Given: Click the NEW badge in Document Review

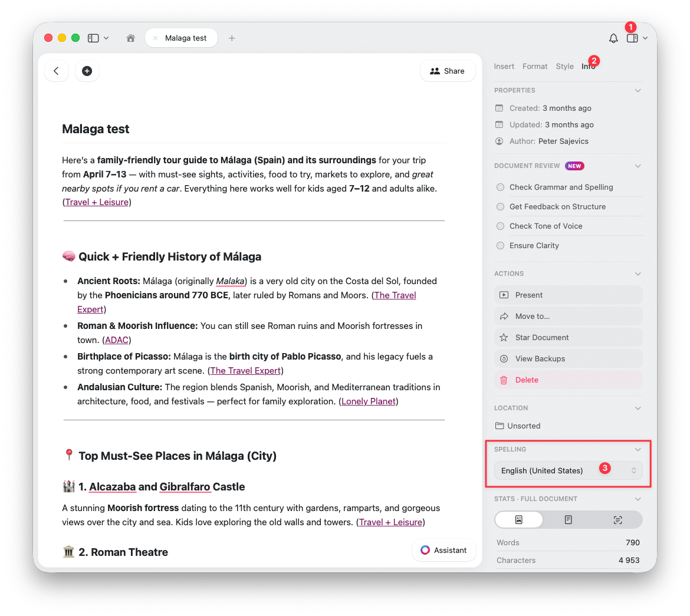Looking at the screenshot, I should 574,166.
